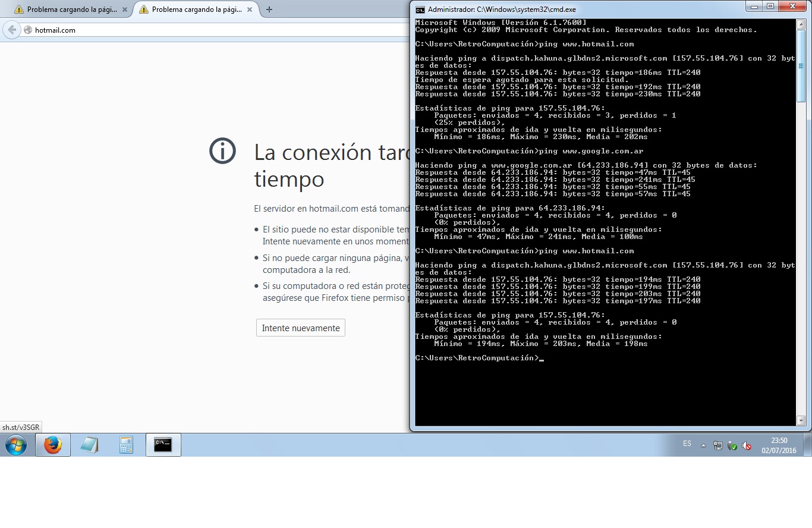
Task: Click the 'La conexión' error heading
Action: coord(332,165)
